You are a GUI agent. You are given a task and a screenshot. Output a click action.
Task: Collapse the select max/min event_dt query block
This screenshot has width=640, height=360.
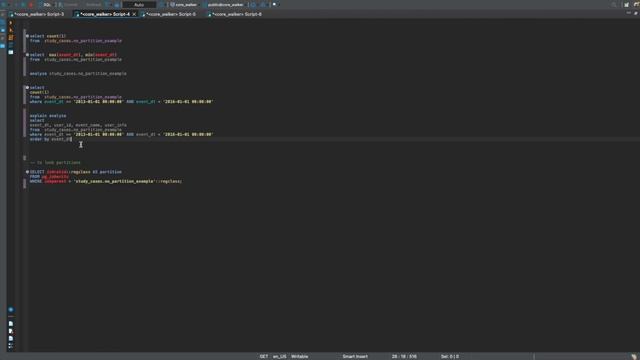[x=27, y=55]
